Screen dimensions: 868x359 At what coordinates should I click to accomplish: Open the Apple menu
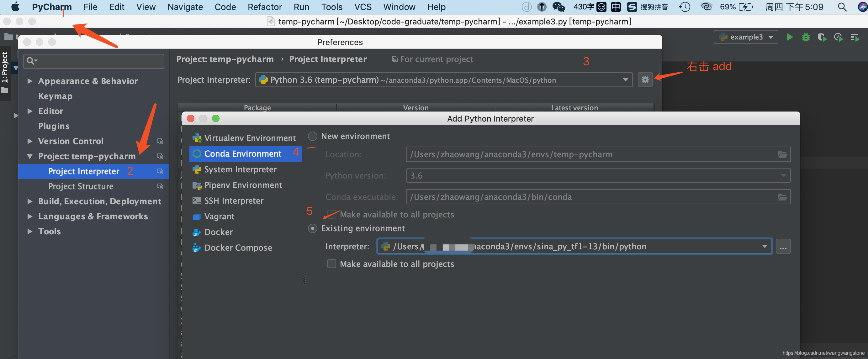coord(15,7)
